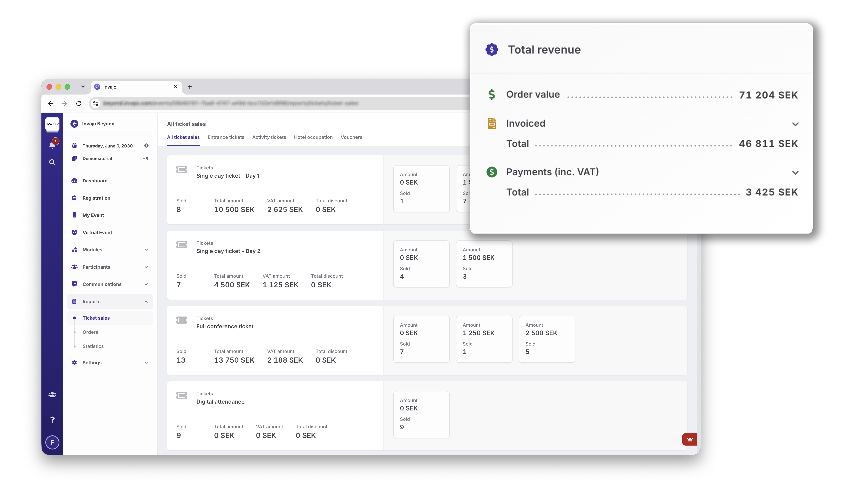Expand the Payments (inc. VAT) chevron
This screenshot has width=844, height=504.
point(795,173)
